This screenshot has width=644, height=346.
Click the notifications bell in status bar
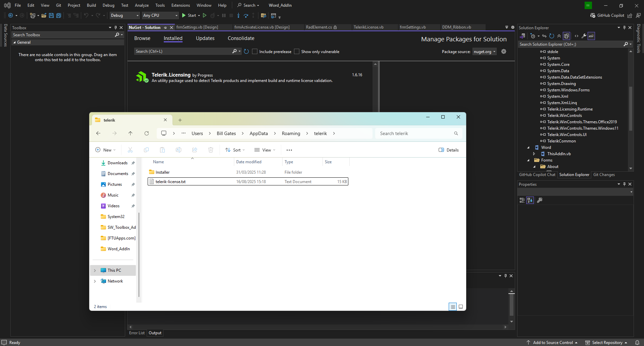pyautogui.click(x=637, y=342)
